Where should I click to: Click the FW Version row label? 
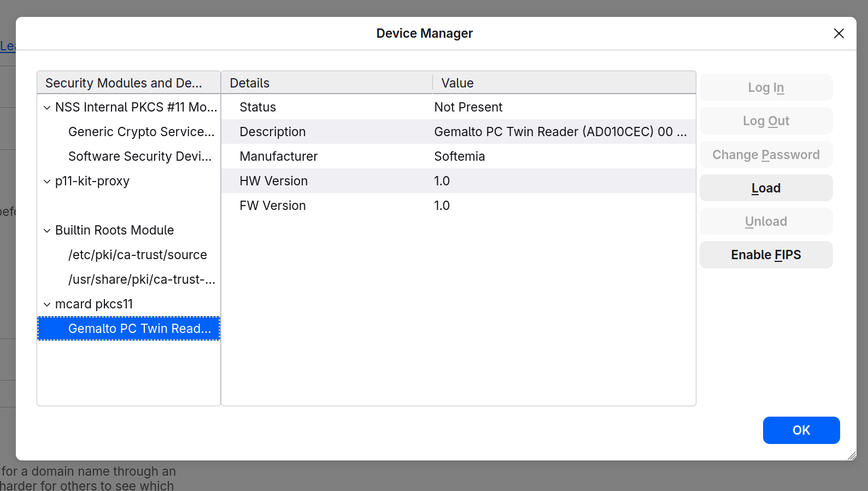click(x=273, y=206)
